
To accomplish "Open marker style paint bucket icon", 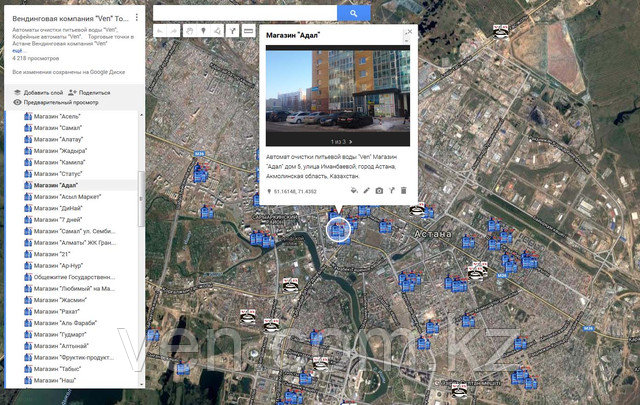I will point(354,191).
